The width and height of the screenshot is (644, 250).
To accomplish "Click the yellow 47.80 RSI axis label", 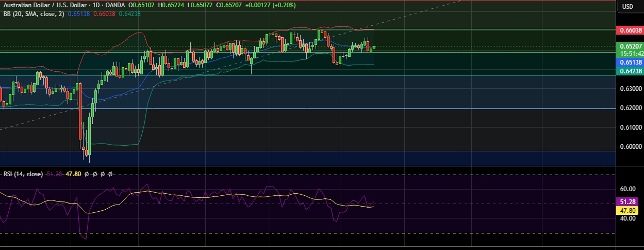I will click(x=630, y=210).
